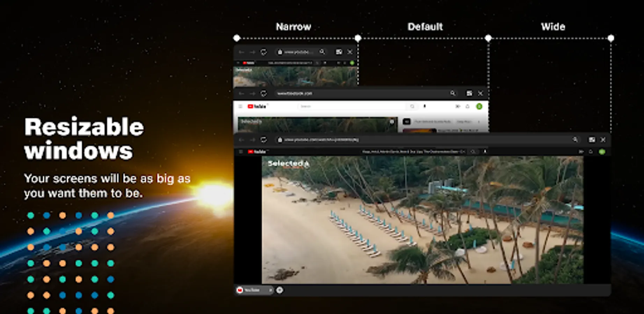Screen dimensions: 644x314
Task: Click the window layout icon in narrow window
Action: click(x=339, y=52)
